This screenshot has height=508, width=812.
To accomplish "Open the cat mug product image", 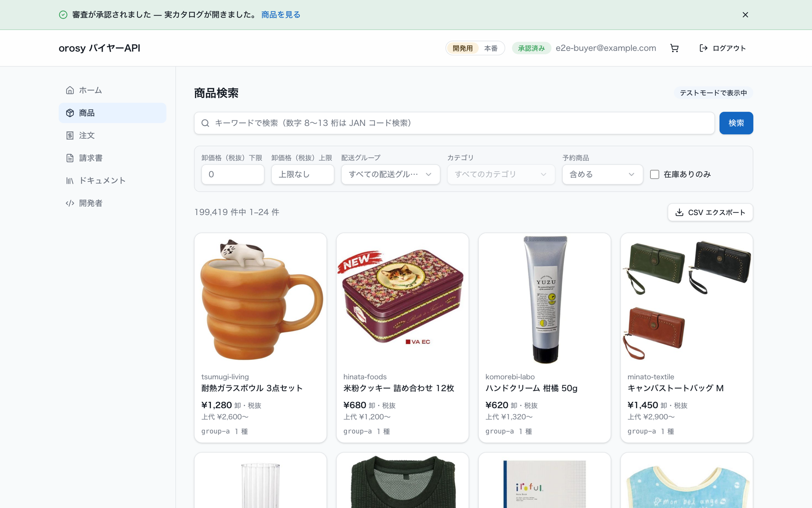I will click(260, 300).
